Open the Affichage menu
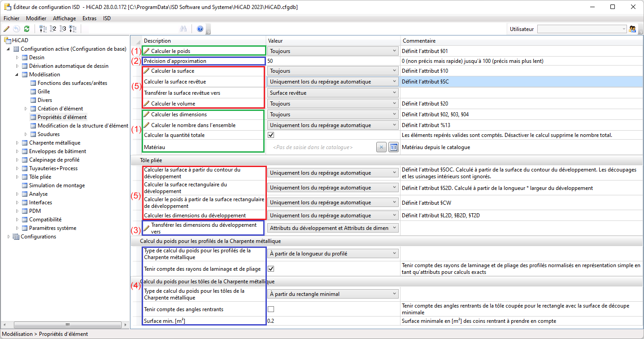Screen dimensions: 644x339 point(64,18)
